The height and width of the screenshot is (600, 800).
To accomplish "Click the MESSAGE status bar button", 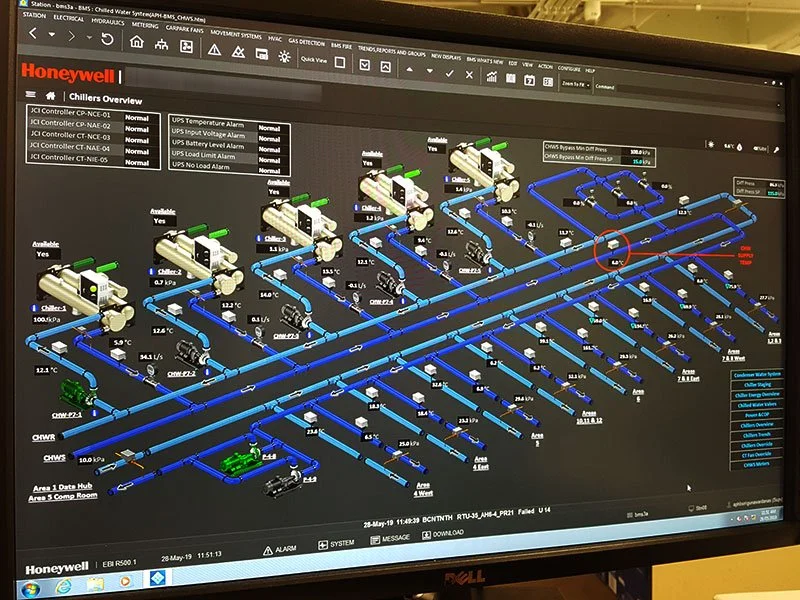I will (390, 539).
